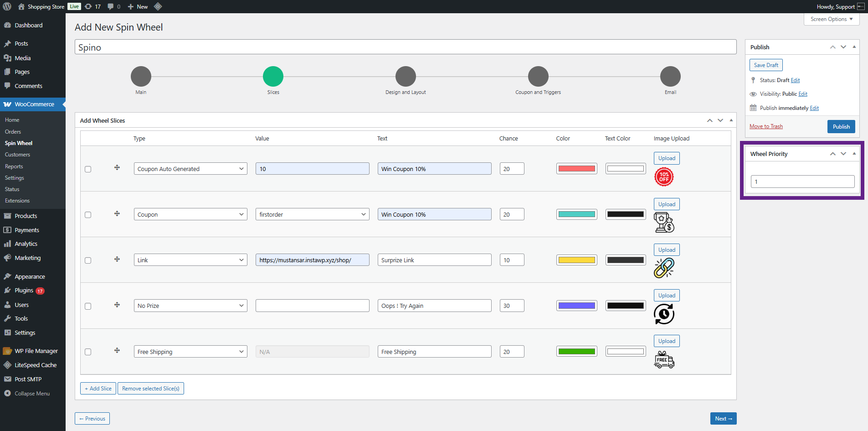Move Add Wheel Slices box up

pyautogui.click(x=709, y=120)
